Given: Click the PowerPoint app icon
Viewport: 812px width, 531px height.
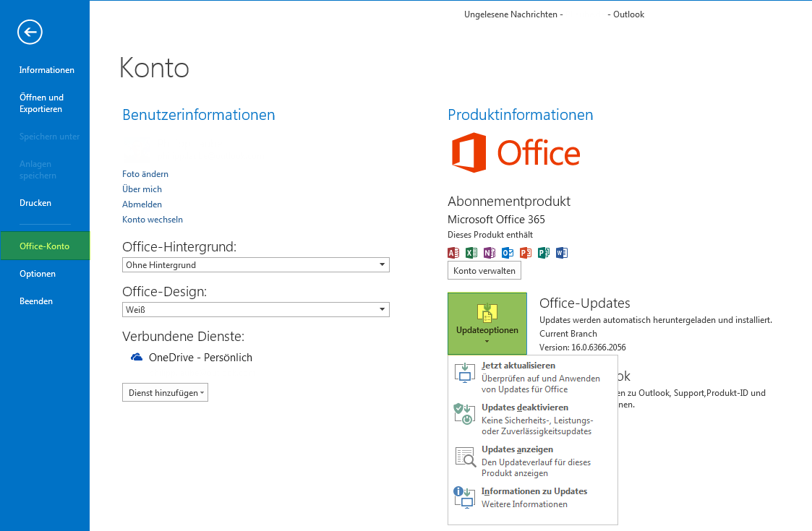Looking at the screenshot, I should click(526, 253).
